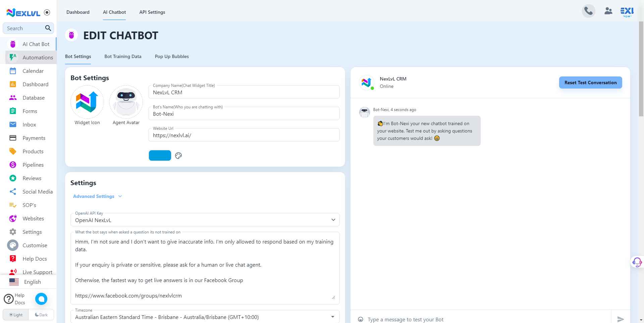
Task: Click the Company Name input field
Action: tap(244, 92)
